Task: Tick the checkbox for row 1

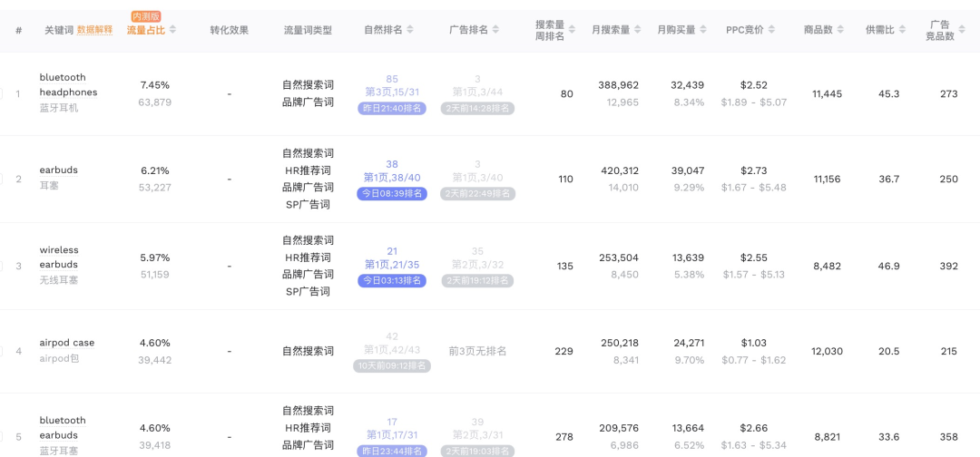Action: coord(2,93)
